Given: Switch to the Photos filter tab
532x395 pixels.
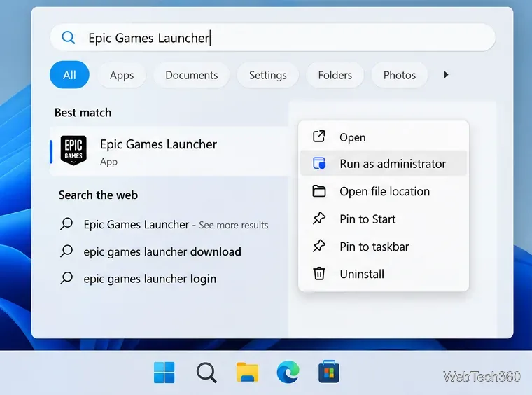Looking at the screenshot, I should tap(400, 75).
